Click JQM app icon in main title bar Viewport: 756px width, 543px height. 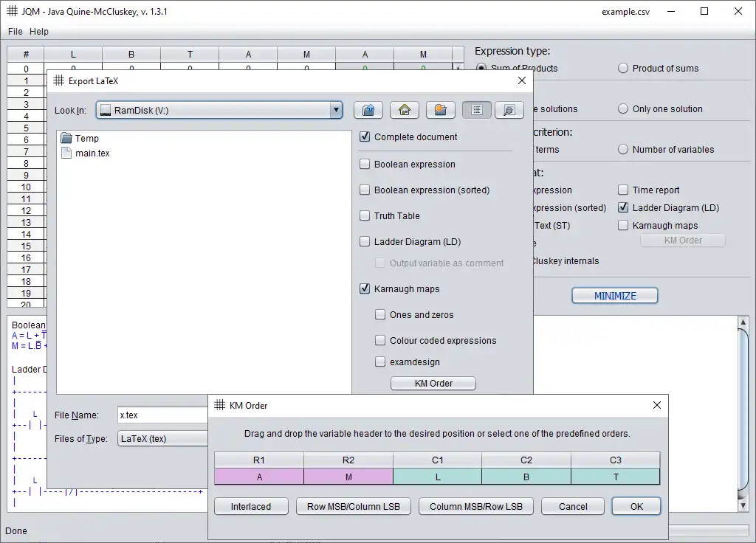click(12, 11)
